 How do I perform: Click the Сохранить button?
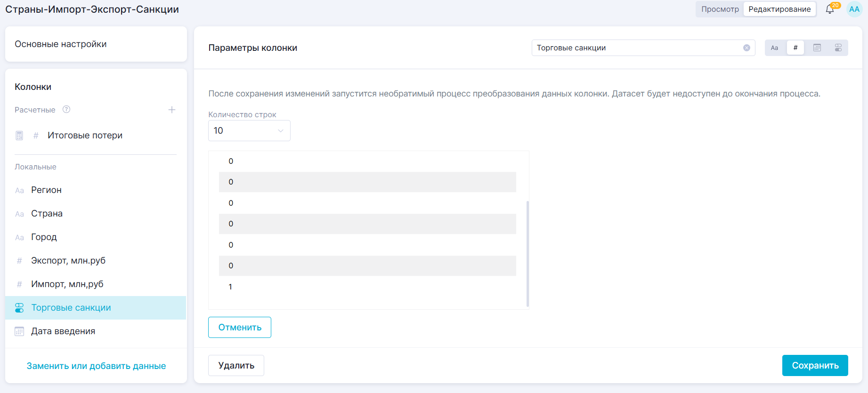815,366
